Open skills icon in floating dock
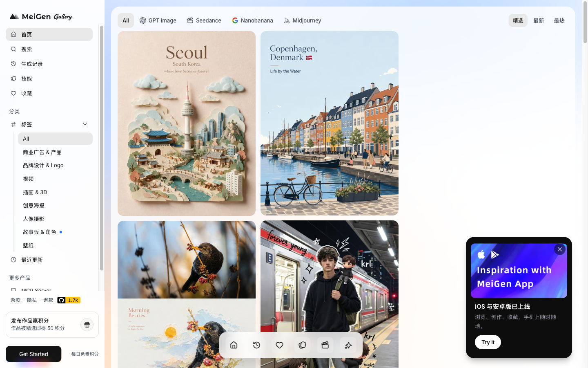Screen dimensions: 588x368 303,345
